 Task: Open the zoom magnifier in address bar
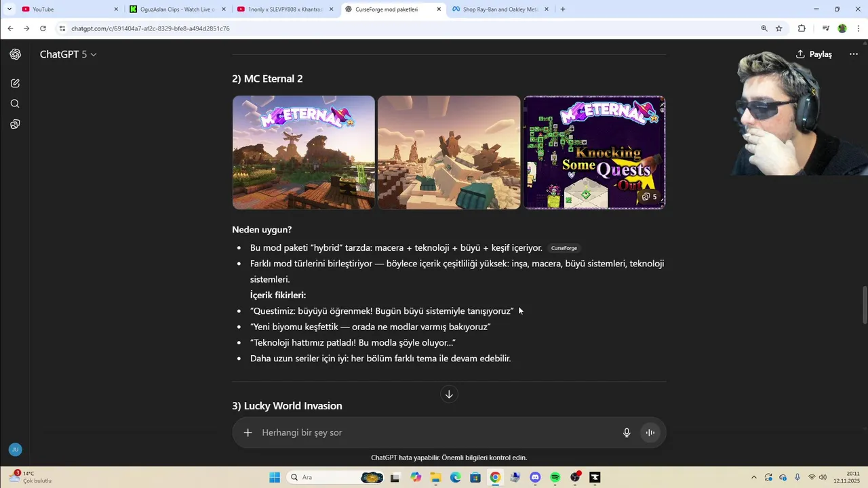coord(764,28)
